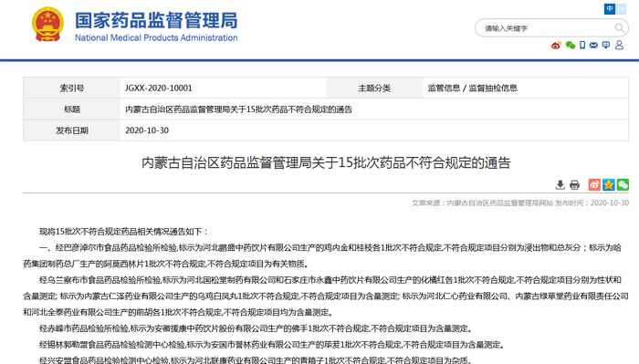Focus the keyword search field
Image resolution: width=639 pixels, height=364 pixels.
(x=546, y=28)
